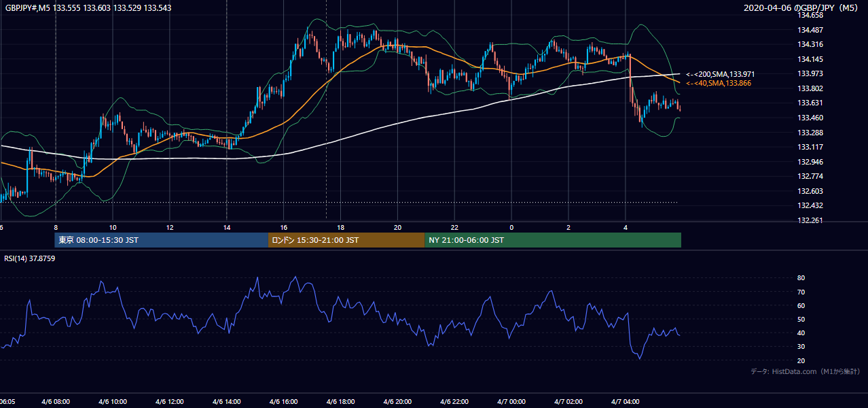Screen dimensions: 868x408
Task: Click RSI scale value 50
Action: 801,319
